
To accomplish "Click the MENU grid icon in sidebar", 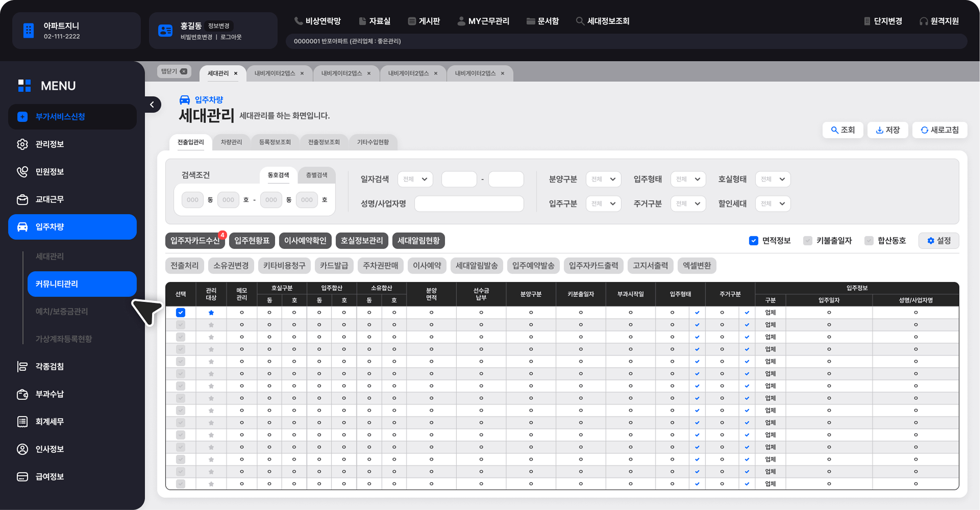I will pos(24,85).
